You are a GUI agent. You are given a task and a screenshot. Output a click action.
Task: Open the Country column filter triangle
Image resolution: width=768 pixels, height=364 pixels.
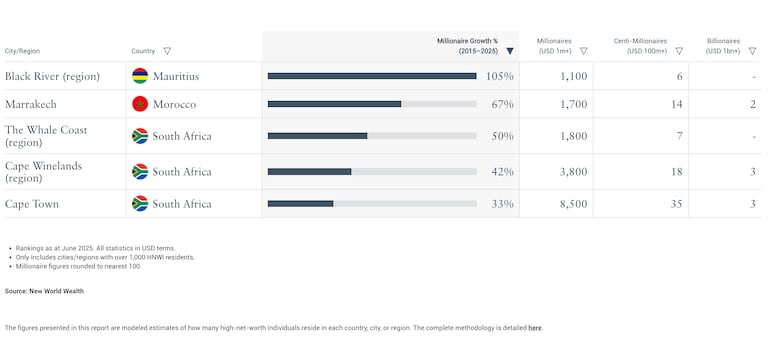[x=167, y=51]
